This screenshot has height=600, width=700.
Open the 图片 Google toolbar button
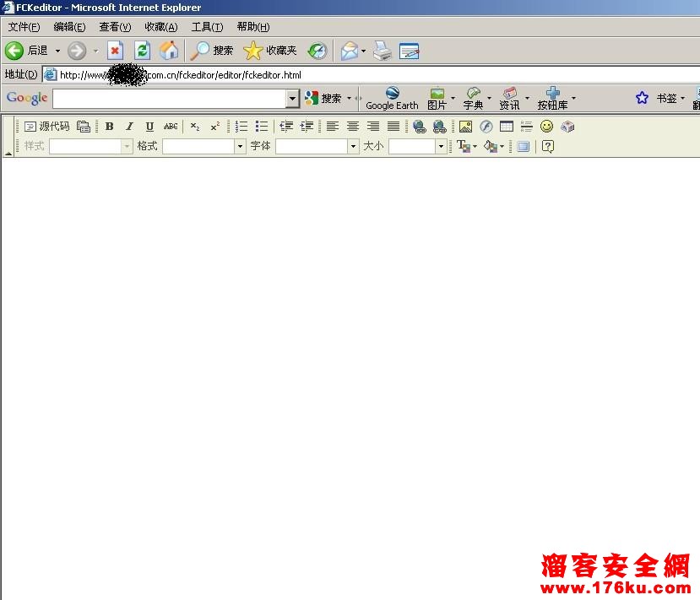[437, 98]
